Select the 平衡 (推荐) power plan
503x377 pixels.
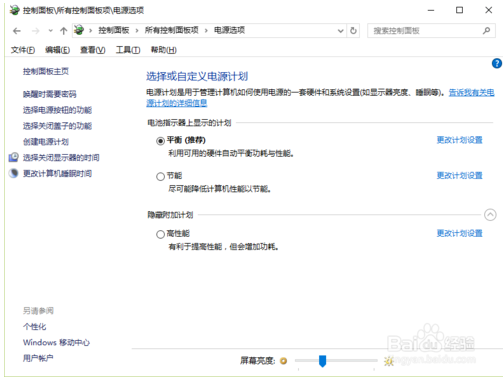coord(160,141)
